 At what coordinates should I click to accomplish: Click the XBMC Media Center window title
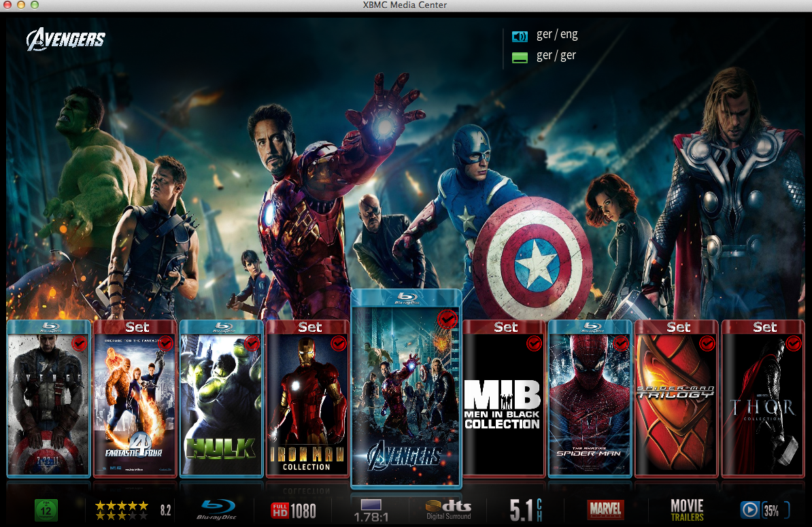pos(405,5)
